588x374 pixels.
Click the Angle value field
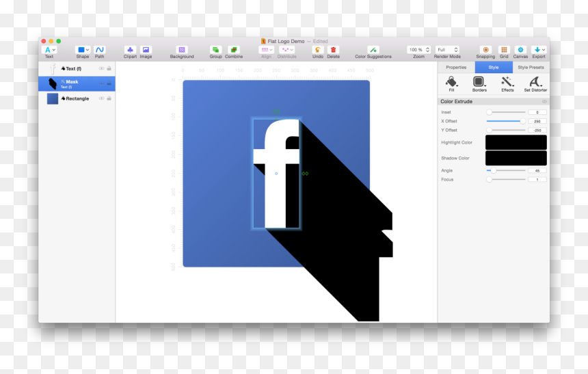pos(537,171)
